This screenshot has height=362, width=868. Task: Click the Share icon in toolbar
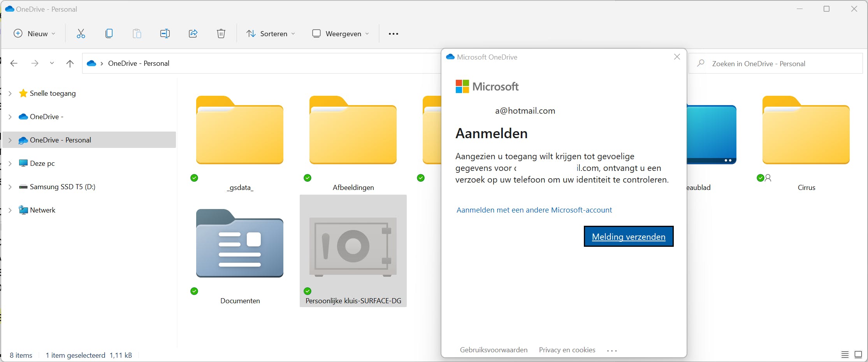coord(193,34)
